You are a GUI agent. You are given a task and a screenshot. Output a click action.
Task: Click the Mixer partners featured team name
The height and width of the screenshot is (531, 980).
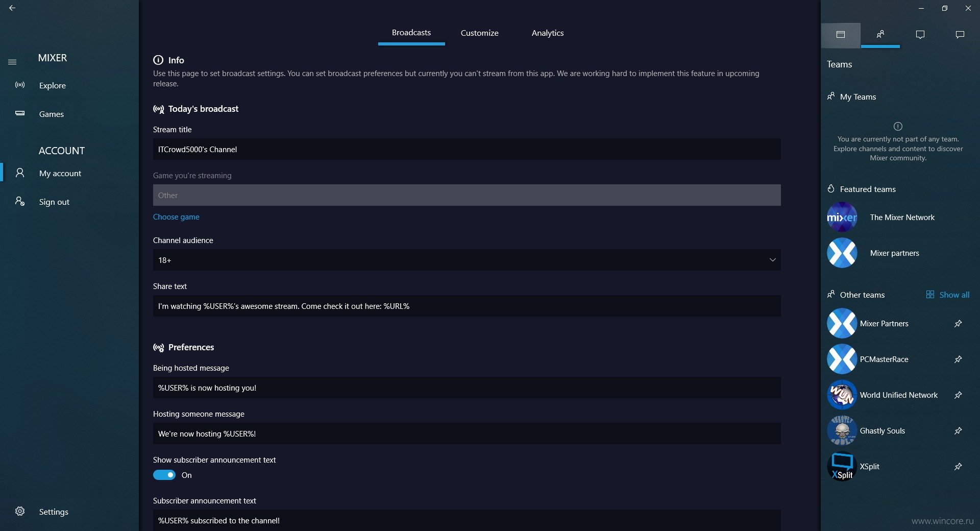[894, 253]
